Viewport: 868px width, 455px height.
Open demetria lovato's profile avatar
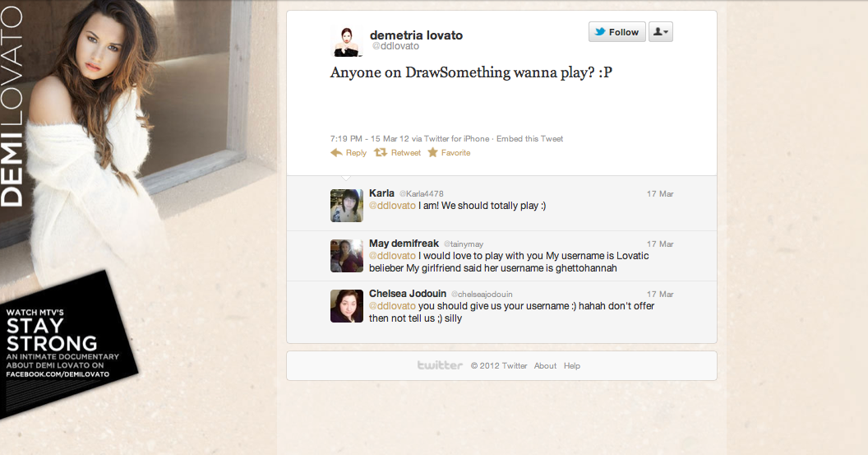[x=347, y=41]
